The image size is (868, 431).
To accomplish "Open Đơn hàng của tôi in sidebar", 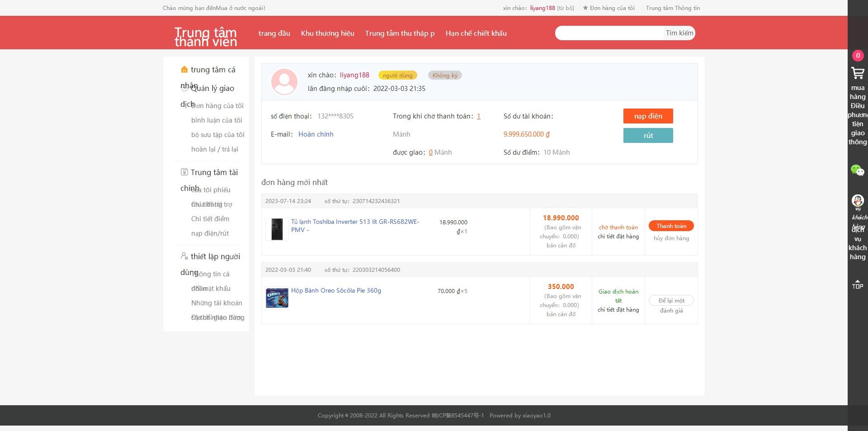I will point(217,106).
